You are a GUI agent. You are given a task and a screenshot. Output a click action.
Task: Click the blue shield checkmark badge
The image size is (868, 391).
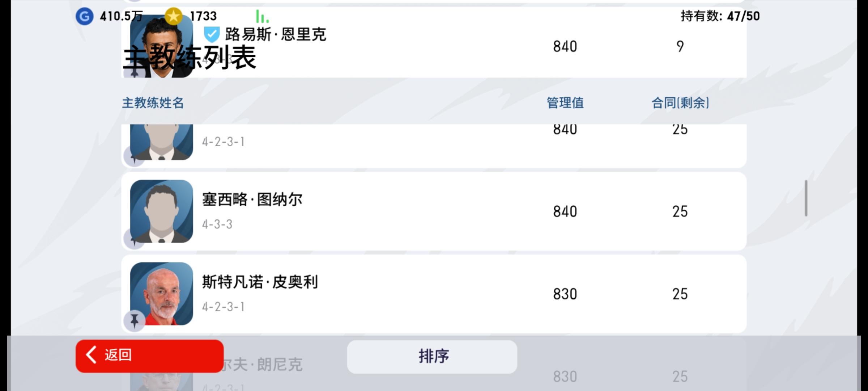coord(212,35)
